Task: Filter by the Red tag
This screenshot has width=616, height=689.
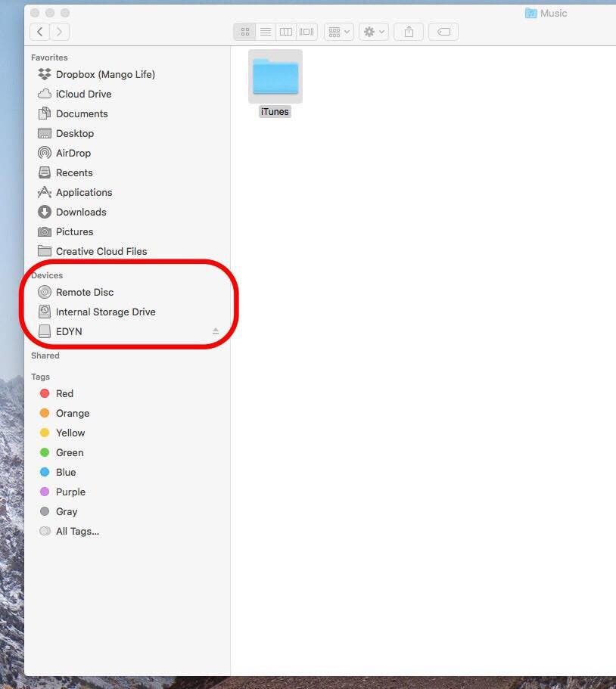Action: 64,393
